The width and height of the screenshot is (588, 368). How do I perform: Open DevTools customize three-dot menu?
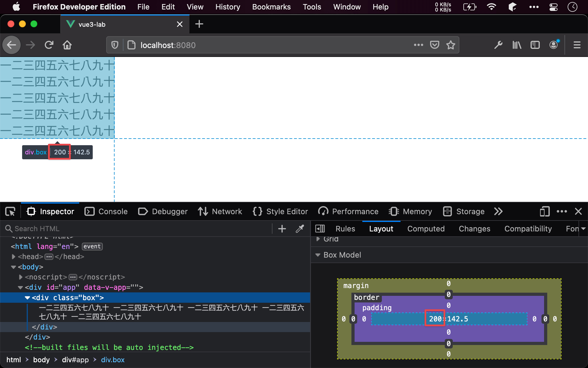click(x=562, y=212)
